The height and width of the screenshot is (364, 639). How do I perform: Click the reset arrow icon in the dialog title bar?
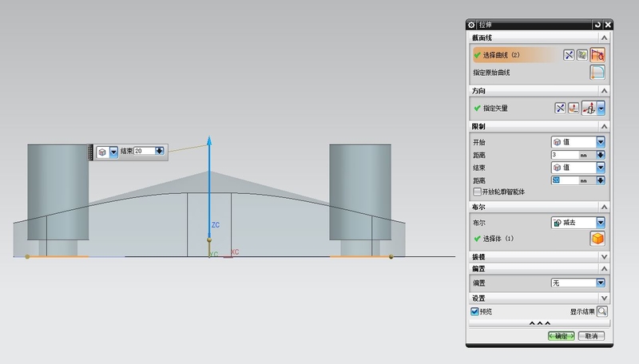[x=597, y=26]
